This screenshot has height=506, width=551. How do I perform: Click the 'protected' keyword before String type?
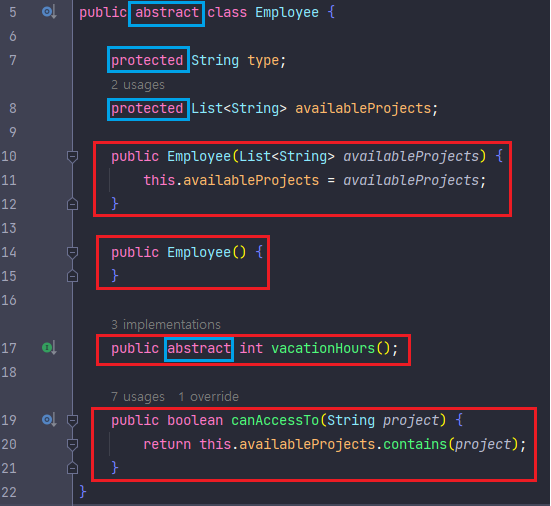pyautogui.click(x=147, y=60)
